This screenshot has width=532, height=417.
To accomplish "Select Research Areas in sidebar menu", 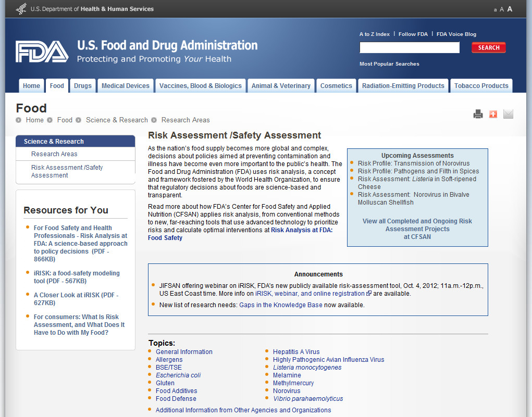I will pyautogui.click(x=54, y=154).
